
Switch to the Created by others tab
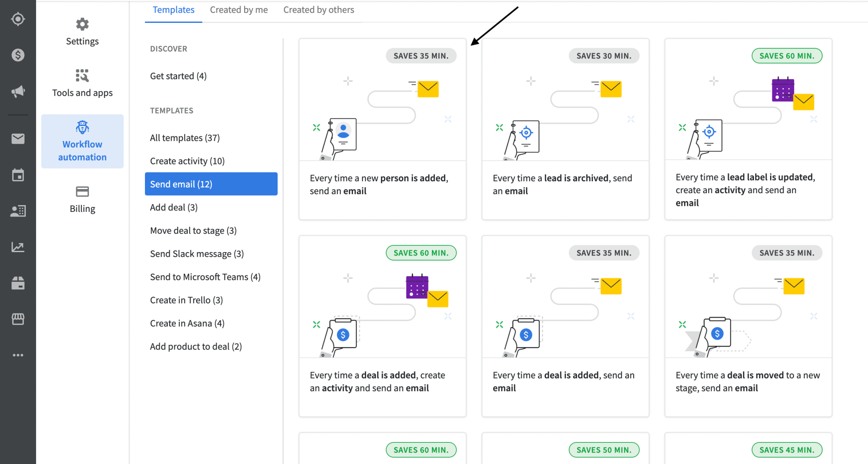(x=319, y=9)
